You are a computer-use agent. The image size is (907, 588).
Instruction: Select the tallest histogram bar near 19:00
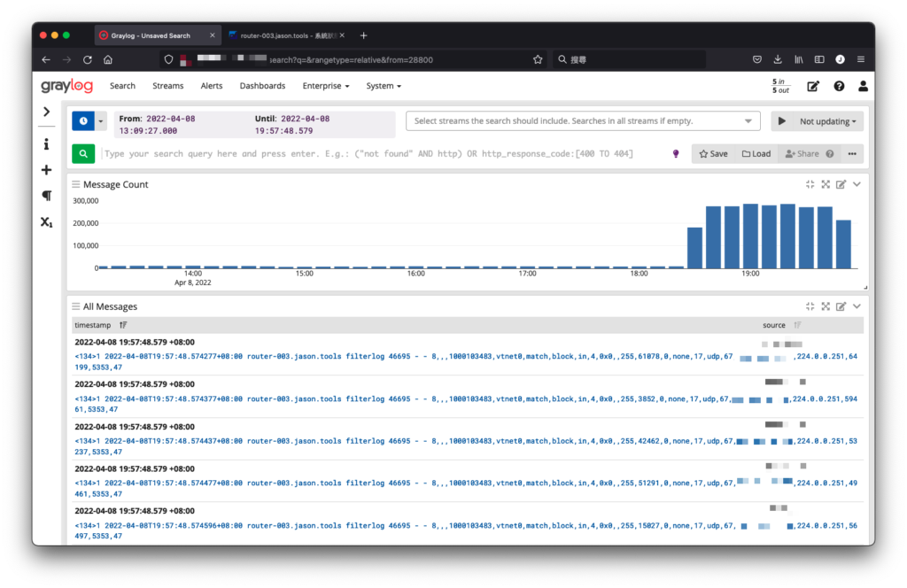pos(750,236)
